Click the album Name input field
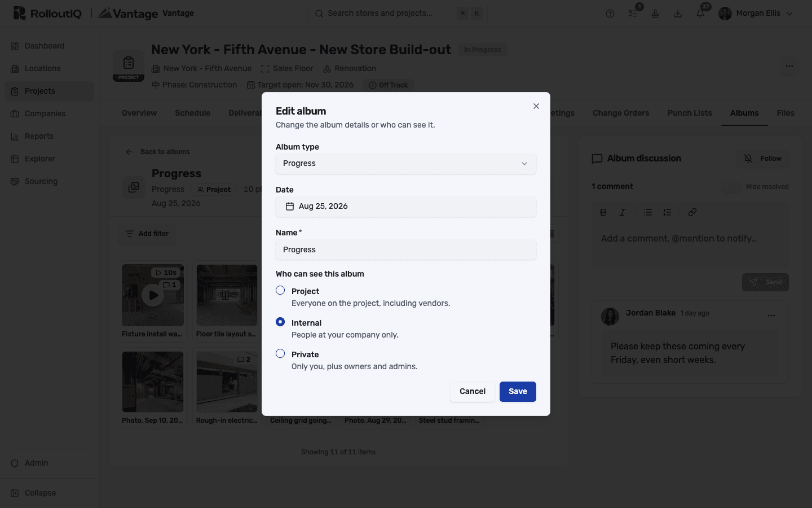Image resolution: width=812 pixels, height=508 pixels. 406,249
